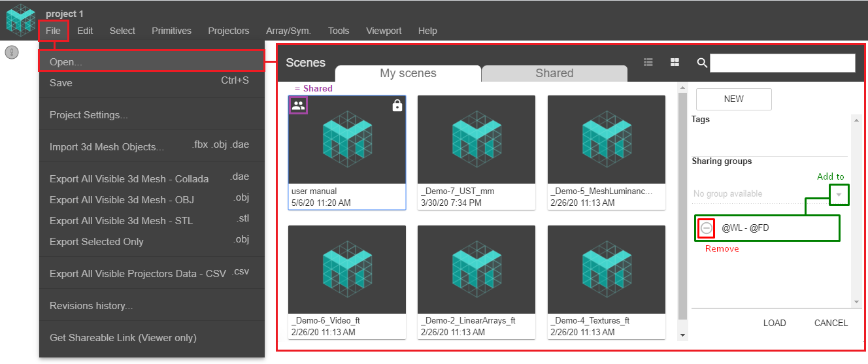Click the small round icon below logo

point(12,52)
